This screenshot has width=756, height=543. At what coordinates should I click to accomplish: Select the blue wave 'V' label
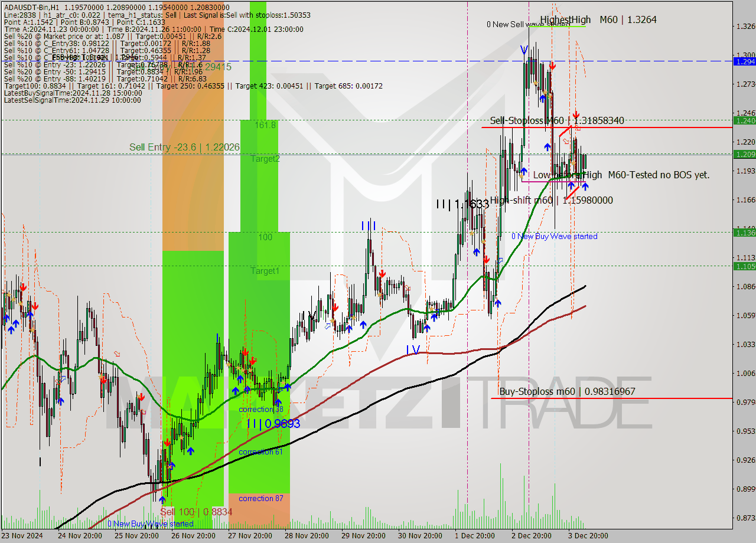tap(524, 50)
